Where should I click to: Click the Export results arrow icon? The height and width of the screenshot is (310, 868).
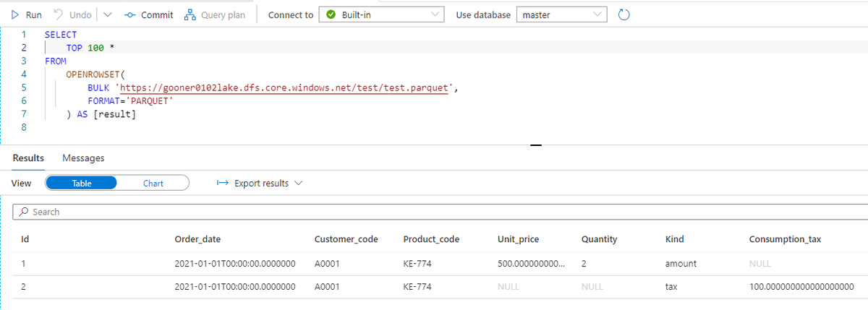pyautogui.click(x=223, y=183)
